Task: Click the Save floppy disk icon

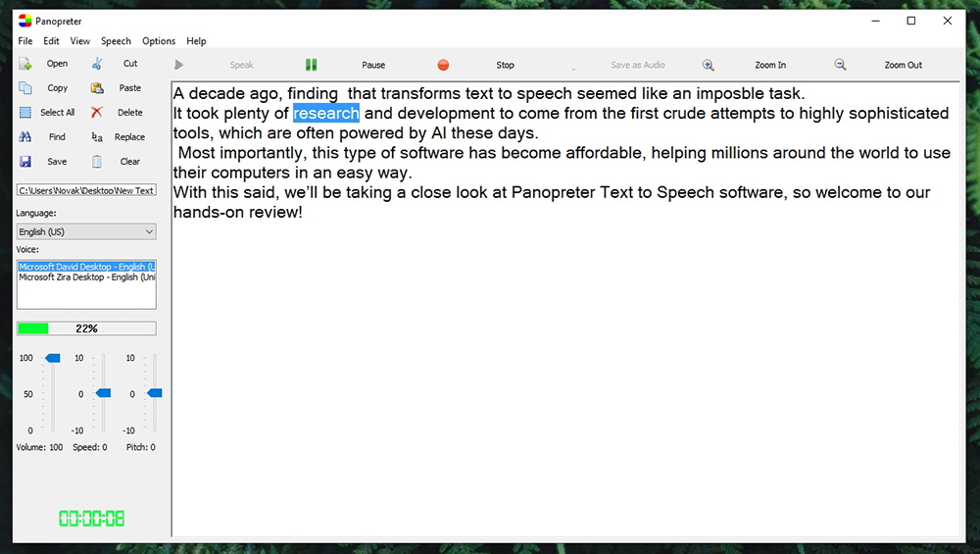Action: point(25,162)
